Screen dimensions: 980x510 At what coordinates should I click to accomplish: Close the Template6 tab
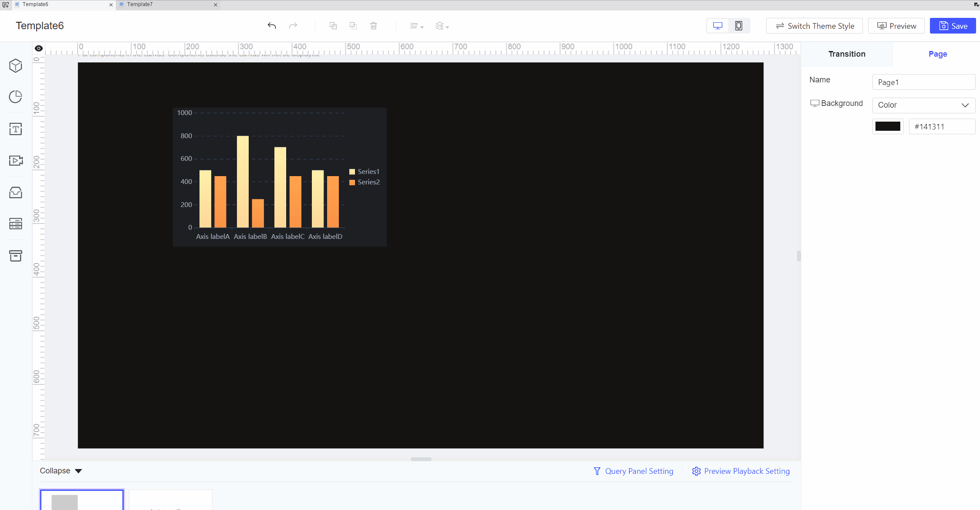point(111,5)
